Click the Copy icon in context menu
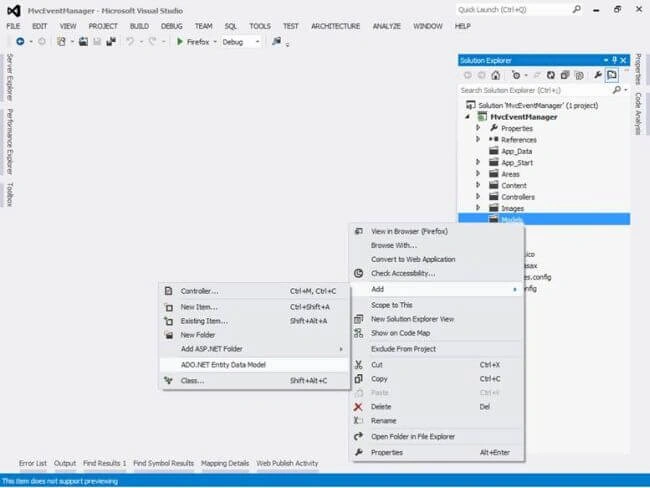 pyautogui.click(x=358, y=379)
